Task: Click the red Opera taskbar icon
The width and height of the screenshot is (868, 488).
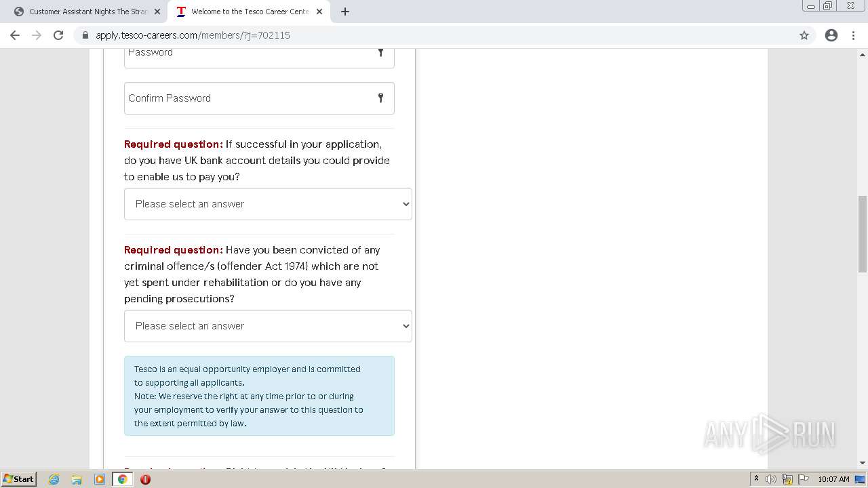Action: click(x=145, y=479)
